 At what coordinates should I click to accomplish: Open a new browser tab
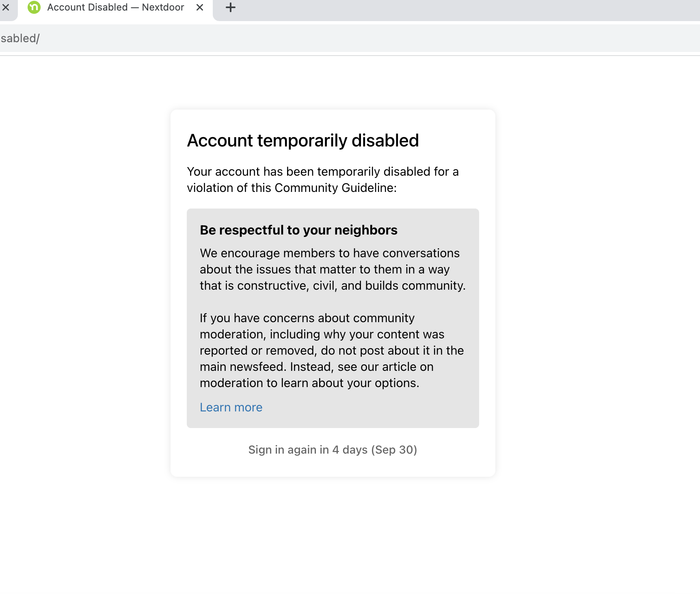231,7
